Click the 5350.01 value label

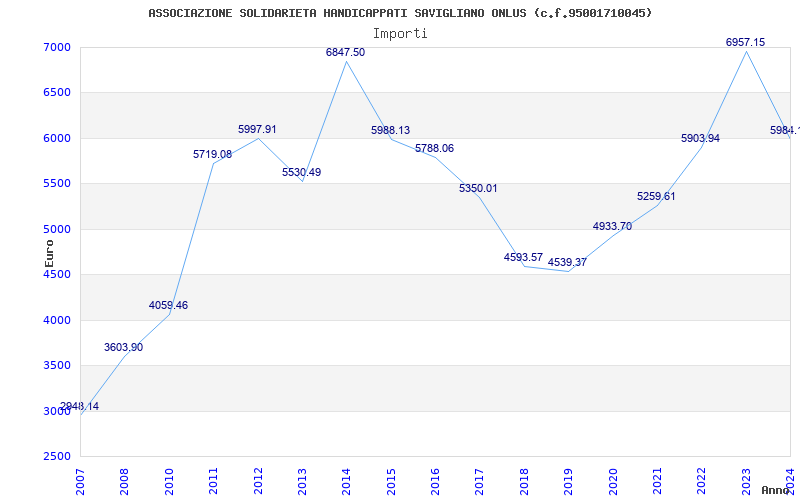pos(478,188)
